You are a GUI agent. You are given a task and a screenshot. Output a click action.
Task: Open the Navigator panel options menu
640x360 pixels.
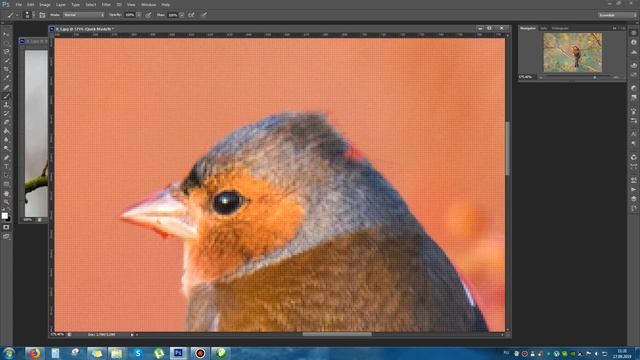click(x=622, y=28)
